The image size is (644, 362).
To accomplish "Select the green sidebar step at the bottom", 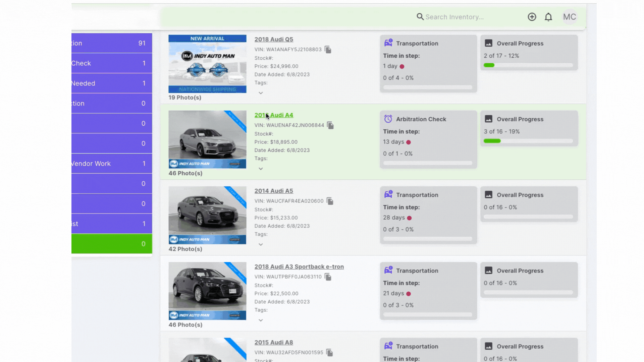I will (111, 244).
